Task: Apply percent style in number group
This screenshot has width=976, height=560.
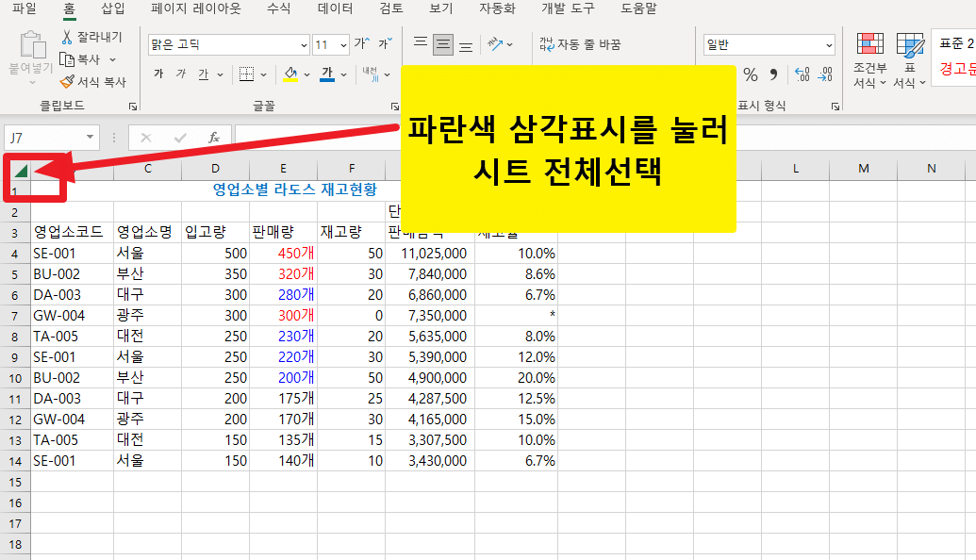Action: [x=752, y=74]
